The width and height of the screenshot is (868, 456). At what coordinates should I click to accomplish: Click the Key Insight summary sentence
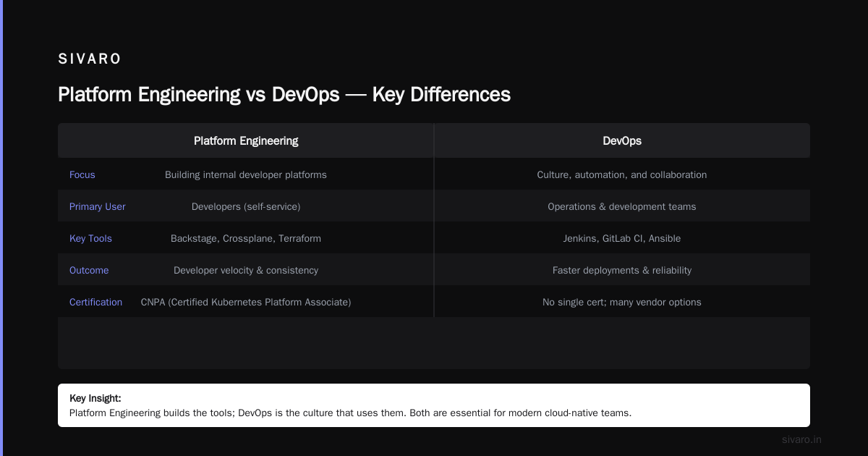coord(351,413)
